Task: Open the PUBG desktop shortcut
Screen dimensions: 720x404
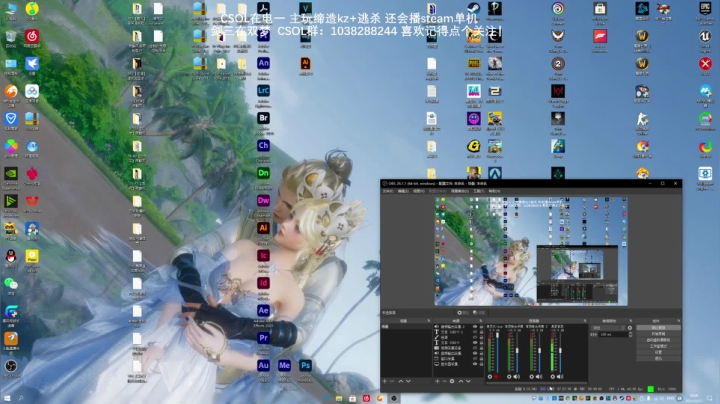Action: (x=473, y=63)
